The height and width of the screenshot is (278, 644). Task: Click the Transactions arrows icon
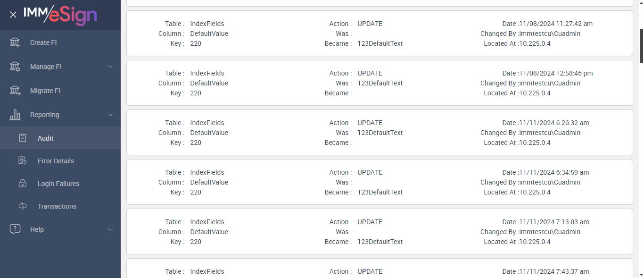(23, 206)
